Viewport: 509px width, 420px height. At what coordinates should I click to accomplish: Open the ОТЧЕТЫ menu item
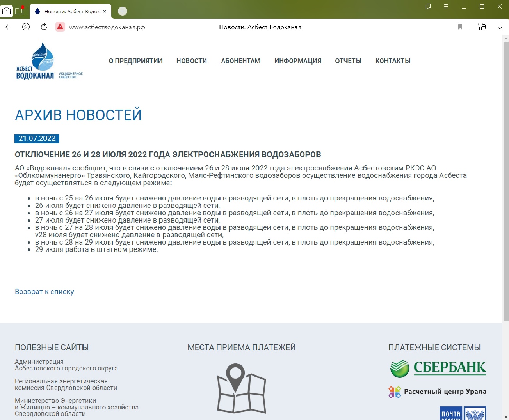(348, 61)
